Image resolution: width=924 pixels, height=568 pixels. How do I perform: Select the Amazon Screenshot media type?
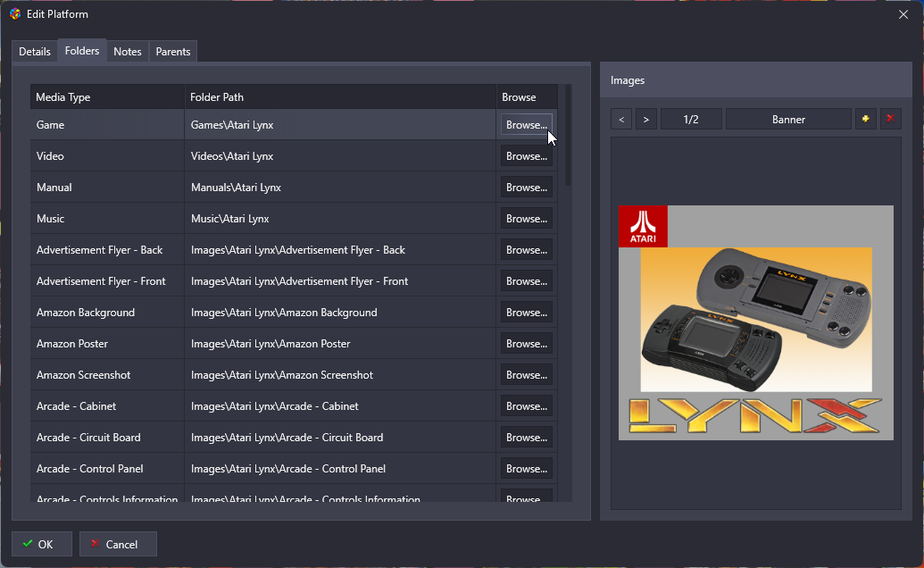(x=107, y=375)
